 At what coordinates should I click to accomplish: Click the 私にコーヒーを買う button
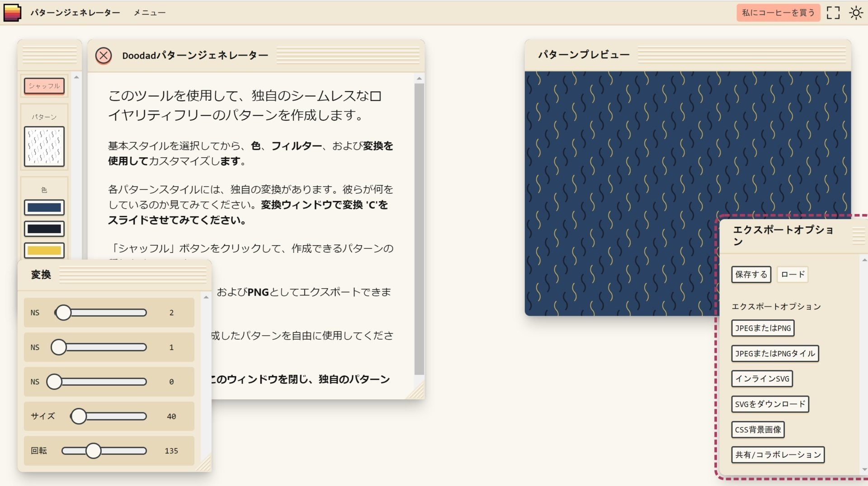778,13
